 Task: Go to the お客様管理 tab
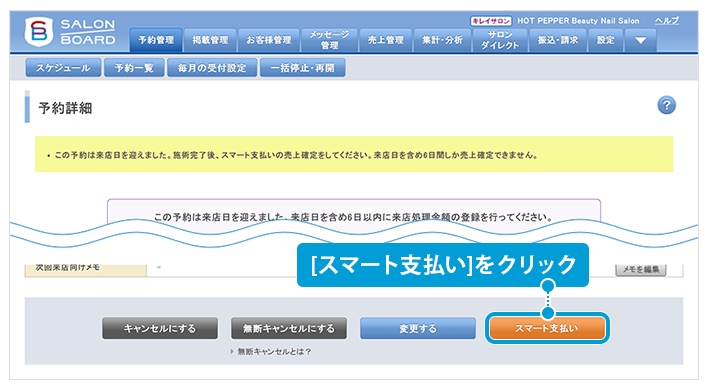tap(269, 40)
